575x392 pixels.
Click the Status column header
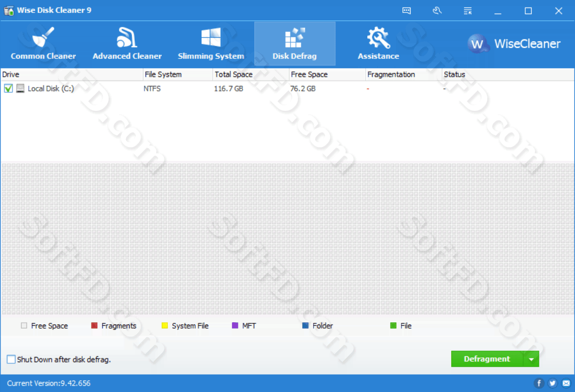click(508, 75)
